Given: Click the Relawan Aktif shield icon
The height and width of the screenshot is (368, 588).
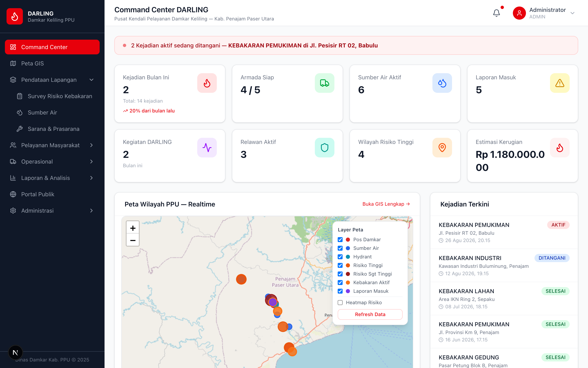Looking at the screenshot, I should pyautogui.click(x=324, y=147).
